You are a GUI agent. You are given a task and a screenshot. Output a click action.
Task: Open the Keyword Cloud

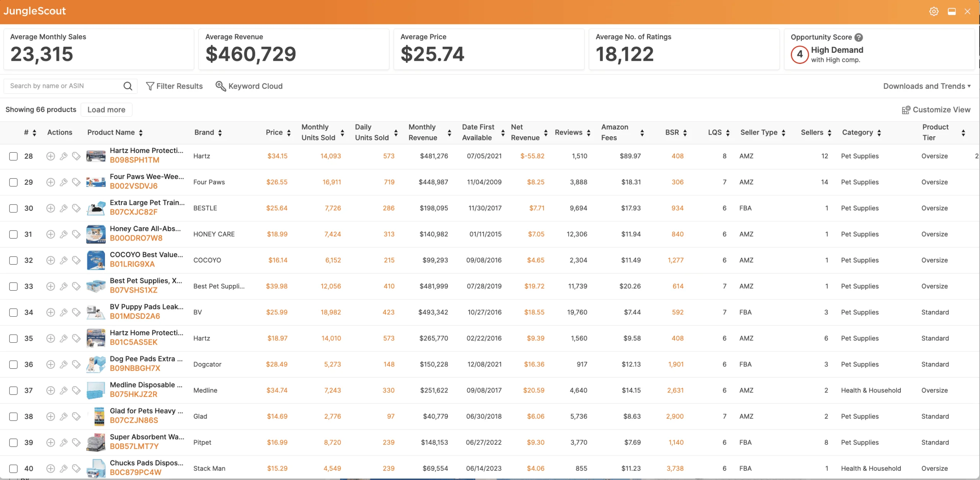[249, 86]
